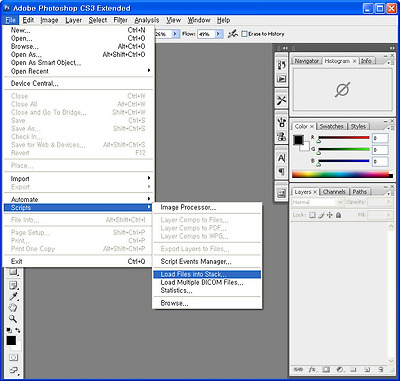Open the Actions panel icon in dock
This screenshot has width=400, height=381.
[282, 79]
